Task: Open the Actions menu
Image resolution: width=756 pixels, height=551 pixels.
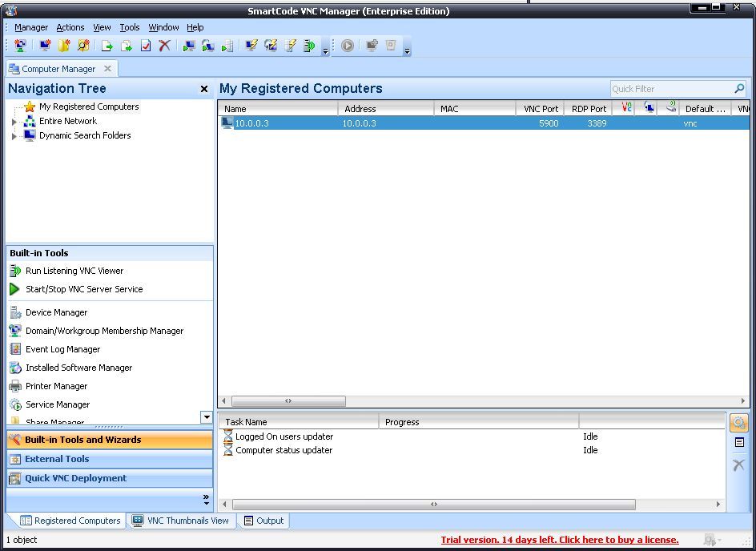Action: tap(70, 27)
